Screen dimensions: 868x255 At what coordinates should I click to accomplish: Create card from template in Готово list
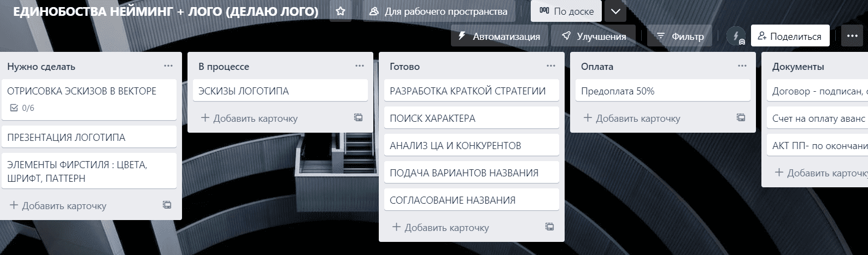(x=549, y=227)
